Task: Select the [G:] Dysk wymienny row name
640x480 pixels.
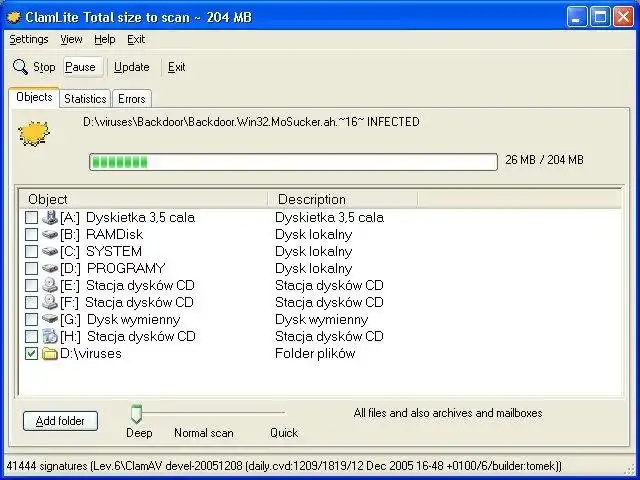Action: pos(120,320)
